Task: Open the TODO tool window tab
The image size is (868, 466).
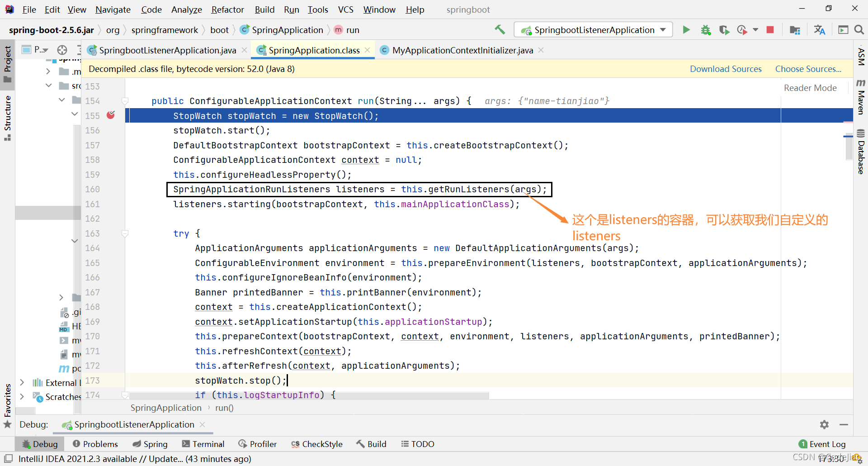Action: (x=418, y=444)
